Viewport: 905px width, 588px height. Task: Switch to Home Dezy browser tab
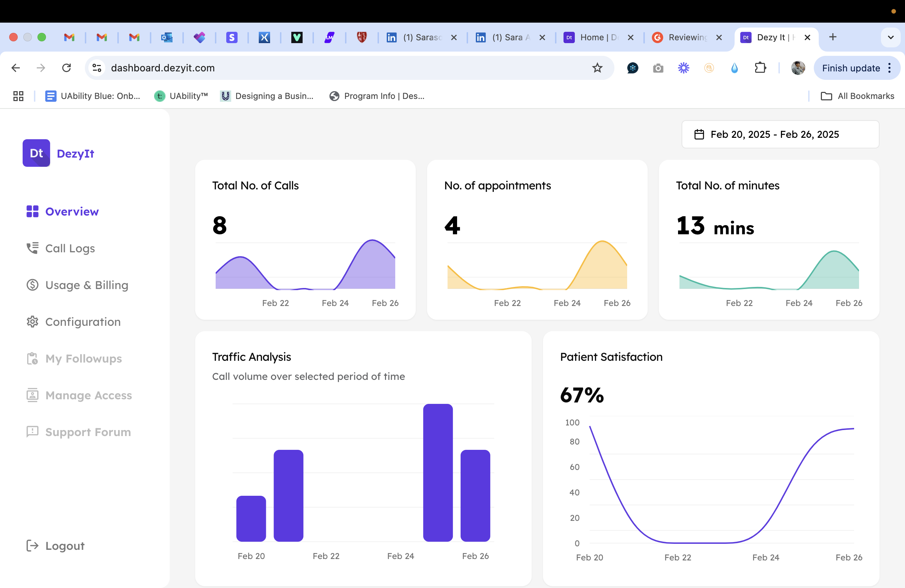pyautogui.click(x=598, y=37)
